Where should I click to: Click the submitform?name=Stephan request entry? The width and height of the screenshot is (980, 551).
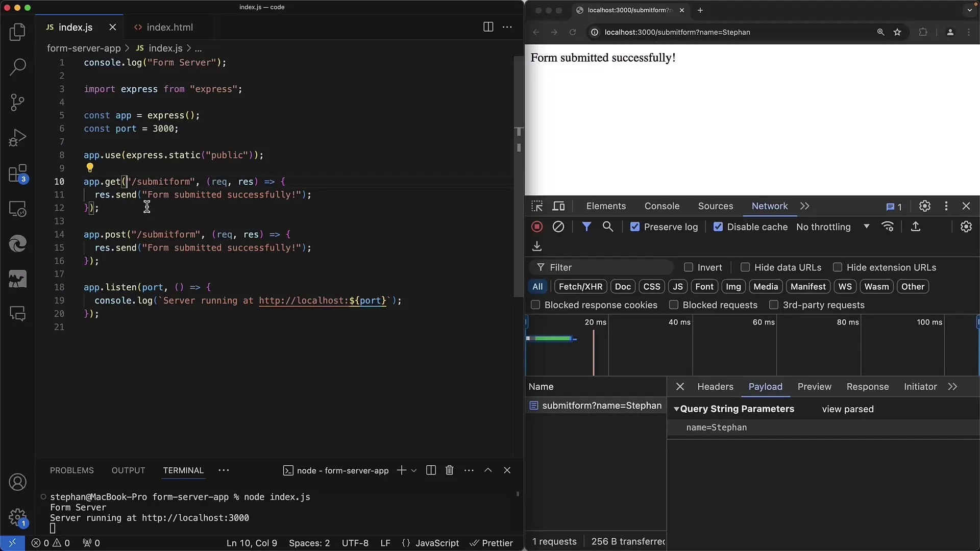click(600, 405)
